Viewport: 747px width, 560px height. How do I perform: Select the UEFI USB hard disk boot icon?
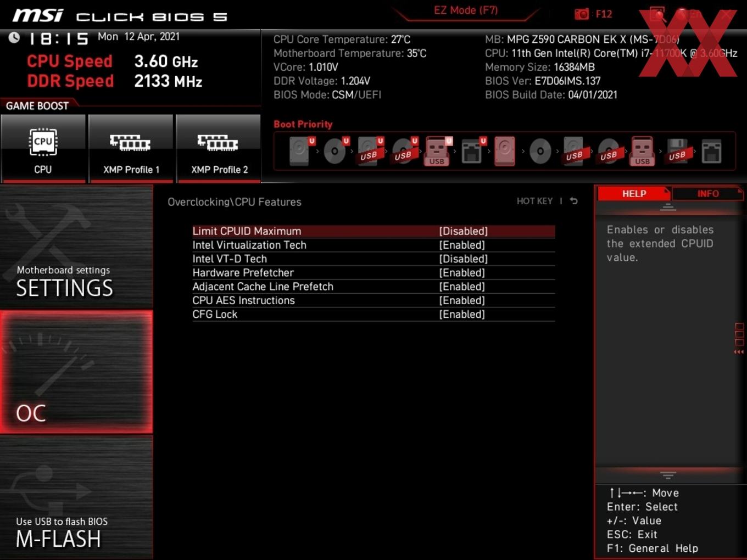click(x=370, y=151)
